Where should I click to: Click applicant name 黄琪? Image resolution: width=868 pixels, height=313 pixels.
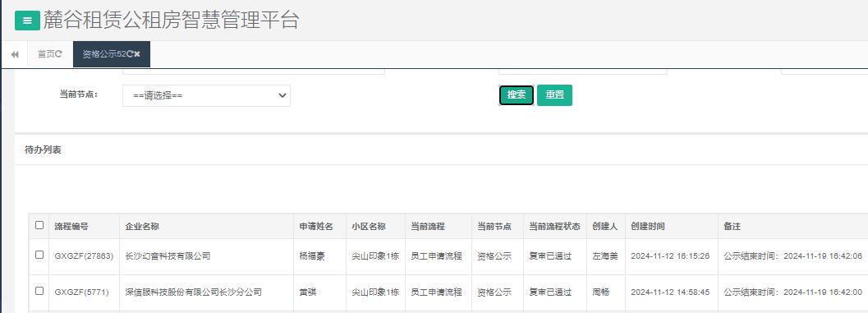308,292
